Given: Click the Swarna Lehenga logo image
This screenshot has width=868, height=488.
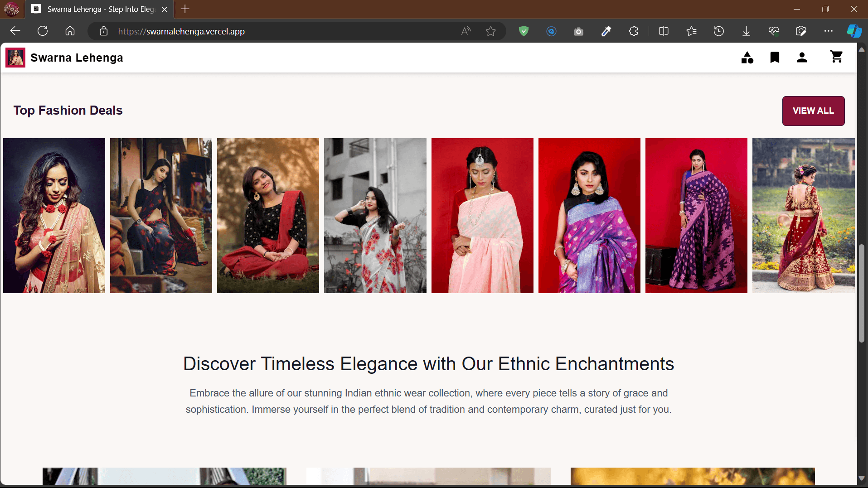Looking at the screenshot, I should pyautogui.click(x=15, y=58).
